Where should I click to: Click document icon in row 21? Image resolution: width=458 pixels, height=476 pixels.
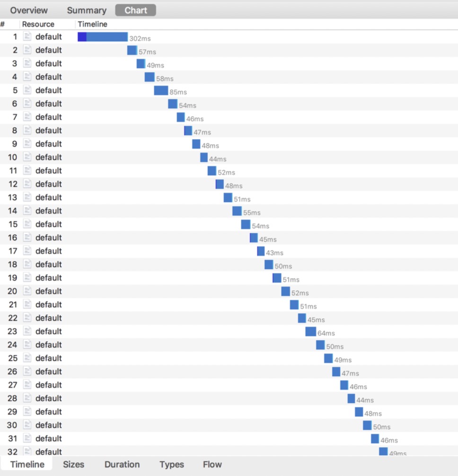[x=27, y=304]
